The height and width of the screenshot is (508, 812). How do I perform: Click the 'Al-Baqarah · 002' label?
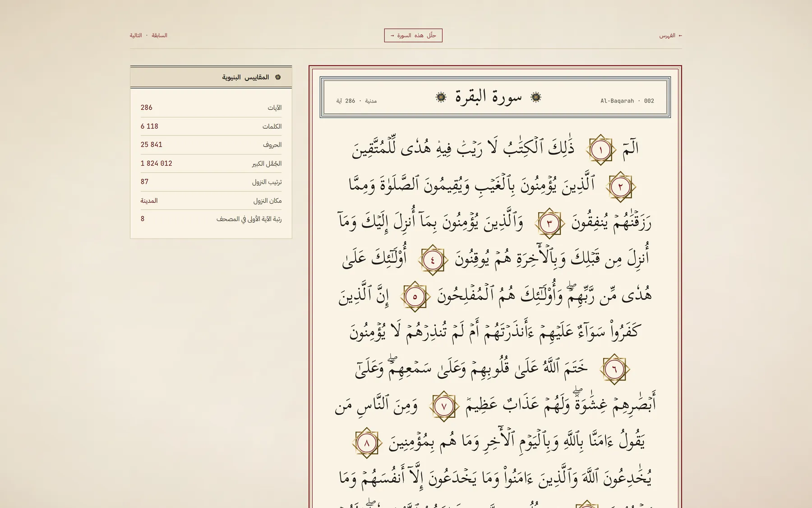click(x=627, y=101)
